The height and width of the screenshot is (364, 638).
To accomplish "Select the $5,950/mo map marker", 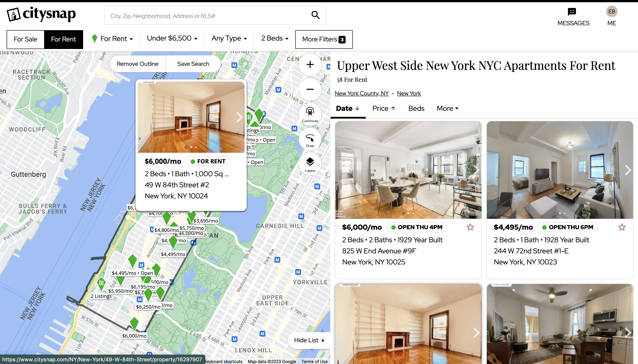I will [120, 291].
